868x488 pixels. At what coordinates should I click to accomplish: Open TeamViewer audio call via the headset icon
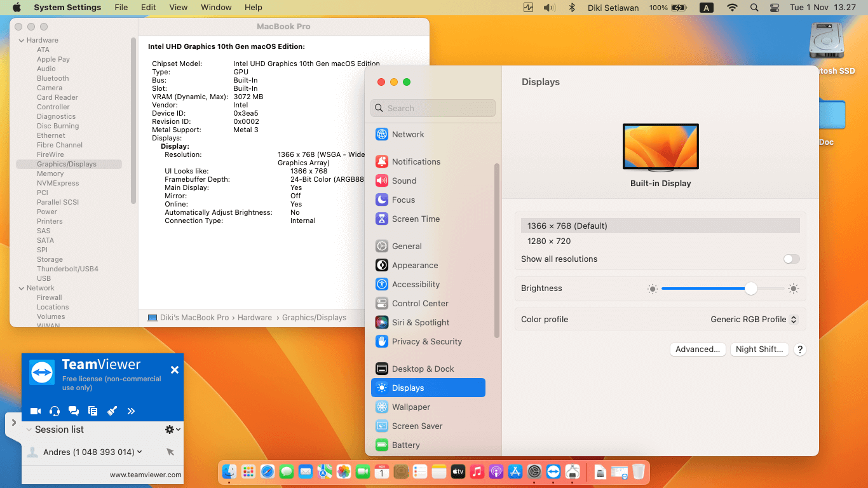point(55,410)
